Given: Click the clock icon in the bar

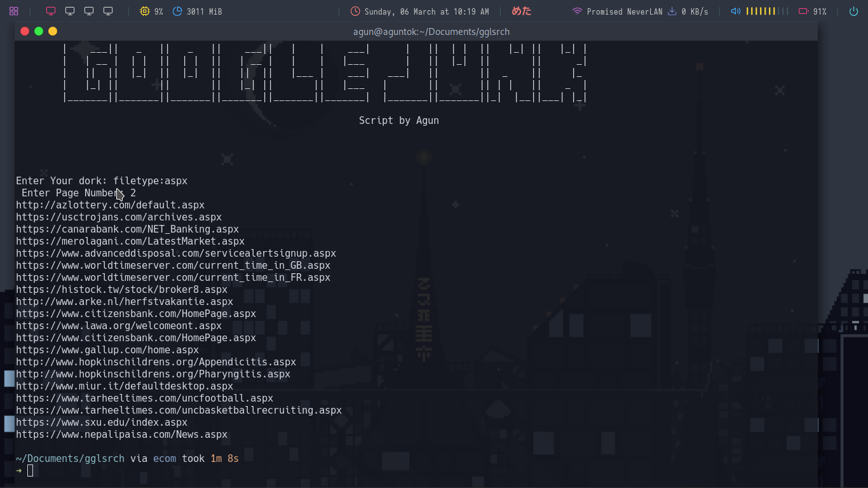Looking at the screenshot, I should [355, 11].
